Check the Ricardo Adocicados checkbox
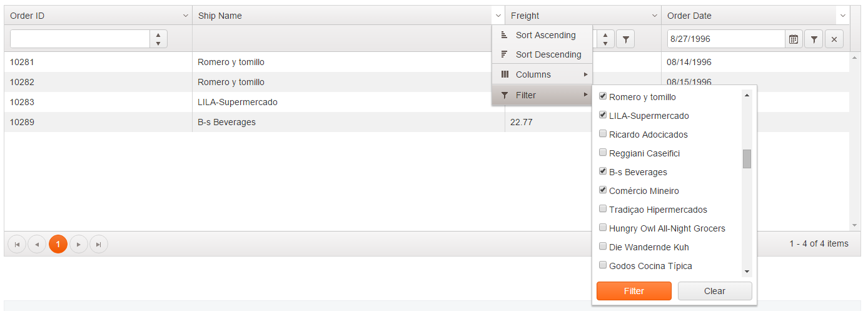 (x=603, y=134)
